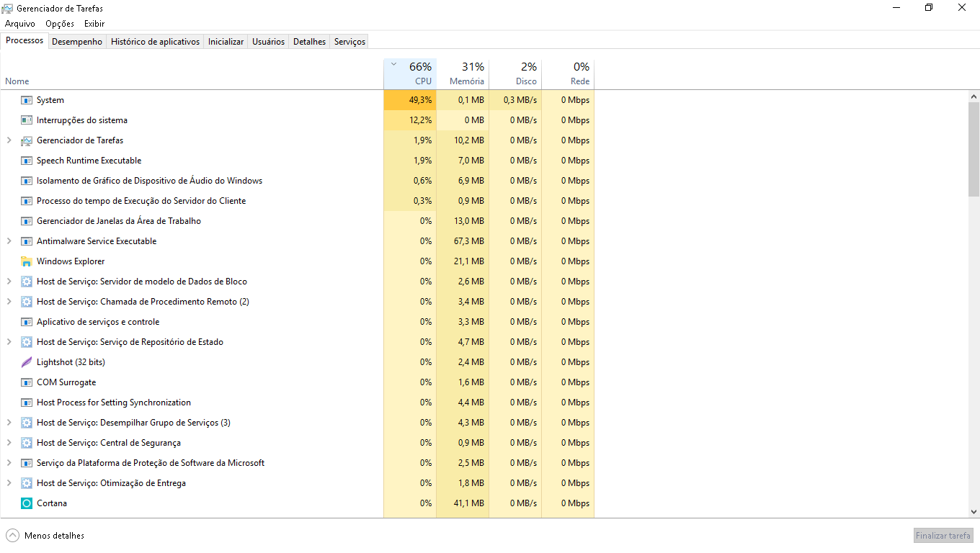The height and width of the screenshot is (553, 980).
Task: Expand Host de Serviço: Otimização de Entrega
Action: (9, 483)
